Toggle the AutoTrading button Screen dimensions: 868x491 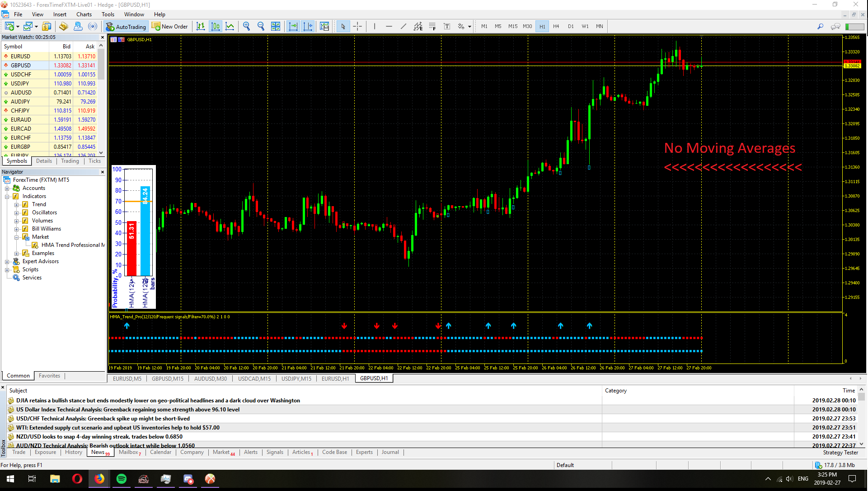point(126,26)
